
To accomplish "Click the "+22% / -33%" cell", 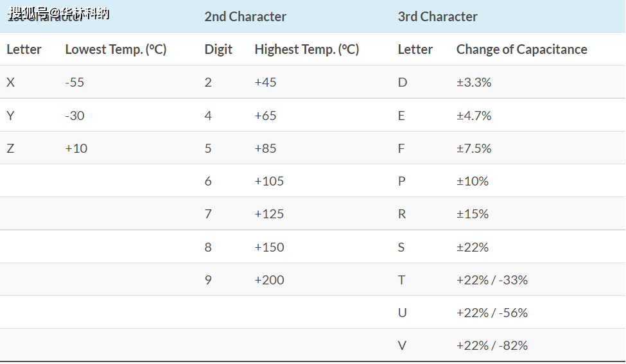I will coord(492,280).
